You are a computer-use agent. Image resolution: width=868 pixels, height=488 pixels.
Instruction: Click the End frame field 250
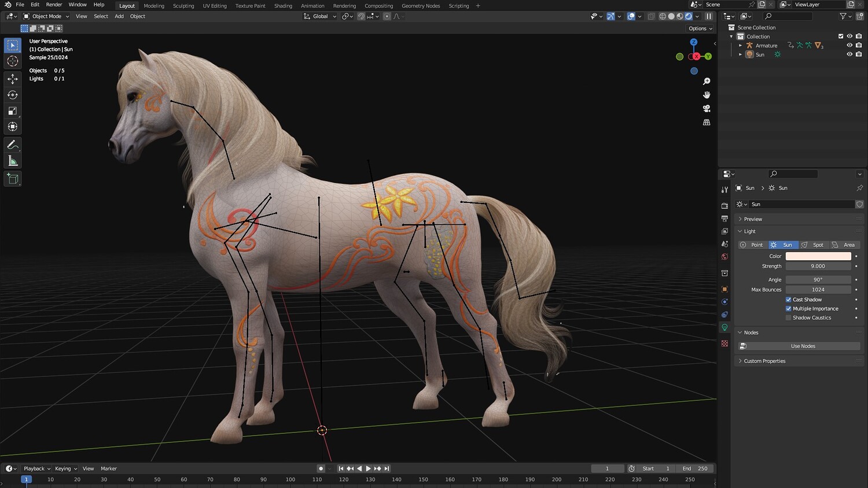[696, 468]
